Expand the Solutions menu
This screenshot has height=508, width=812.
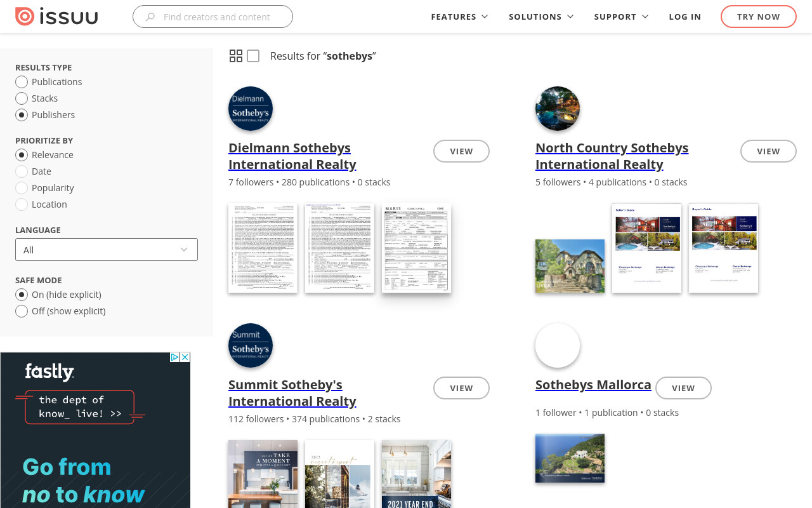[x=541, y=17]
